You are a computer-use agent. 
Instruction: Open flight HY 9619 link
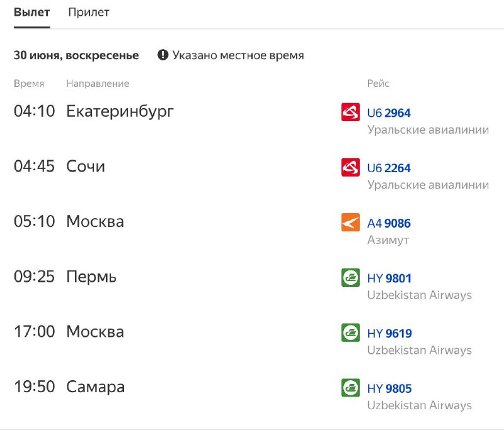[x=389, y=334]
